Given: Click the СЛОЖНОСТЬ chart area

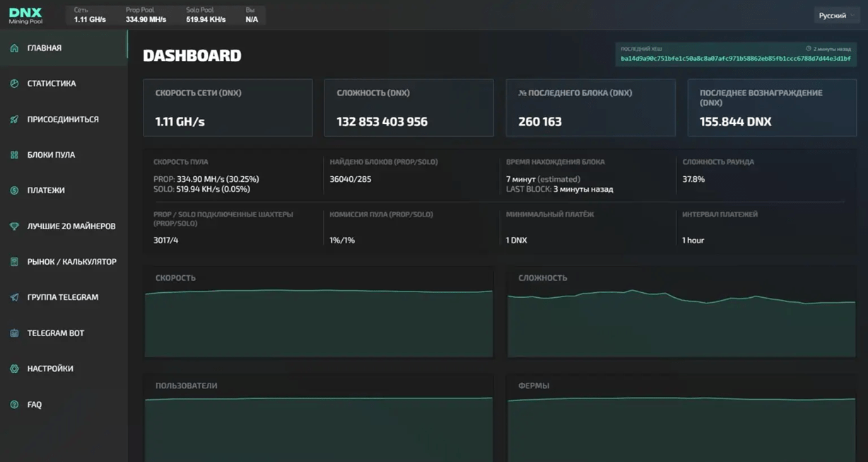Looking at the screenshot, I should pyautogui.click(x=681, y=318).
